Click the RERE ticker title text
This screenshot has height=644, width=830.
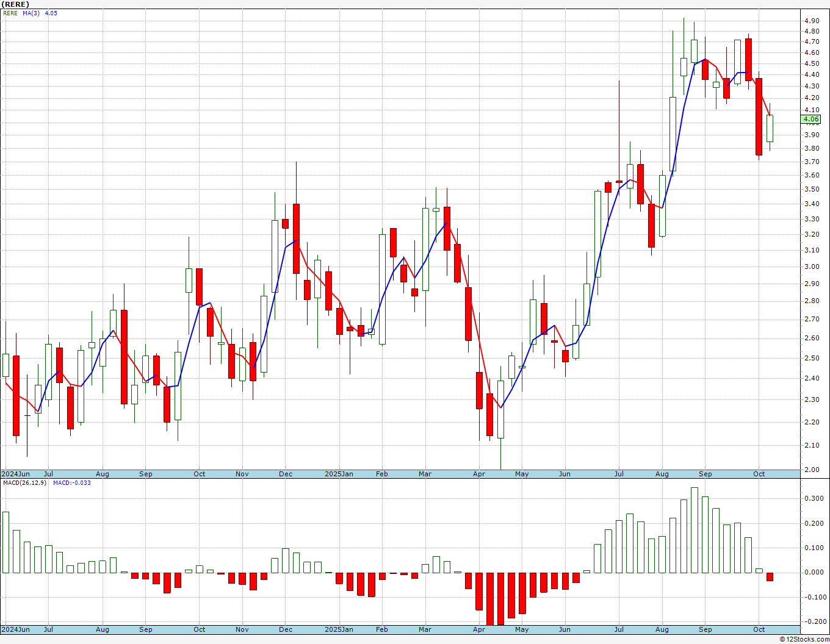(x=15, y=4)
